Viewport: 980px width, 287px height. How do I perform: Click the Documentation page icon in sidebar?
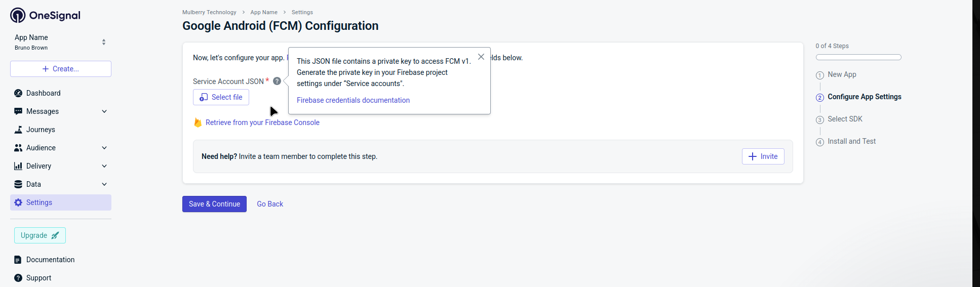pos(18,260)
